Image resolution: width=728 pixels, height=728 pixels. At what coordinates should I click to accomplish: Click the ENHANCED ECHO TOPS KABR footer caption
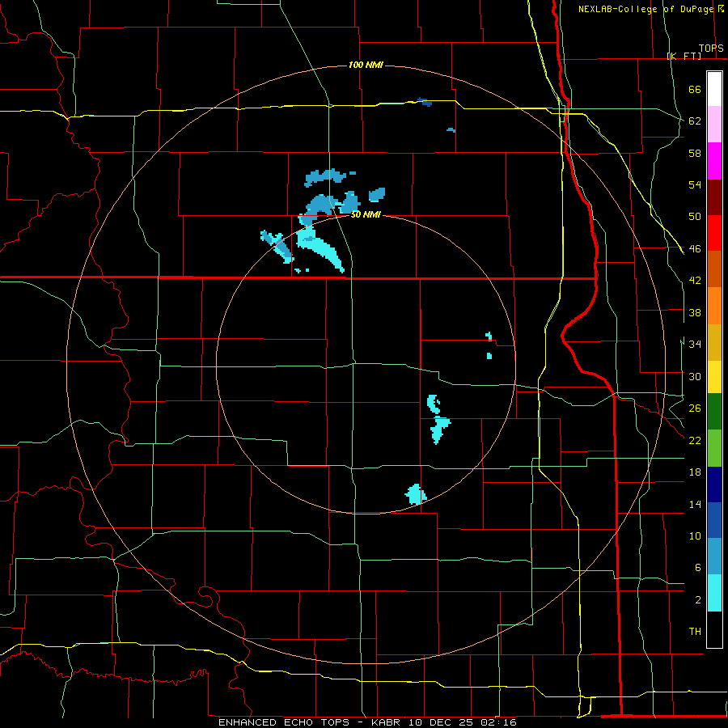click(367, 722)
